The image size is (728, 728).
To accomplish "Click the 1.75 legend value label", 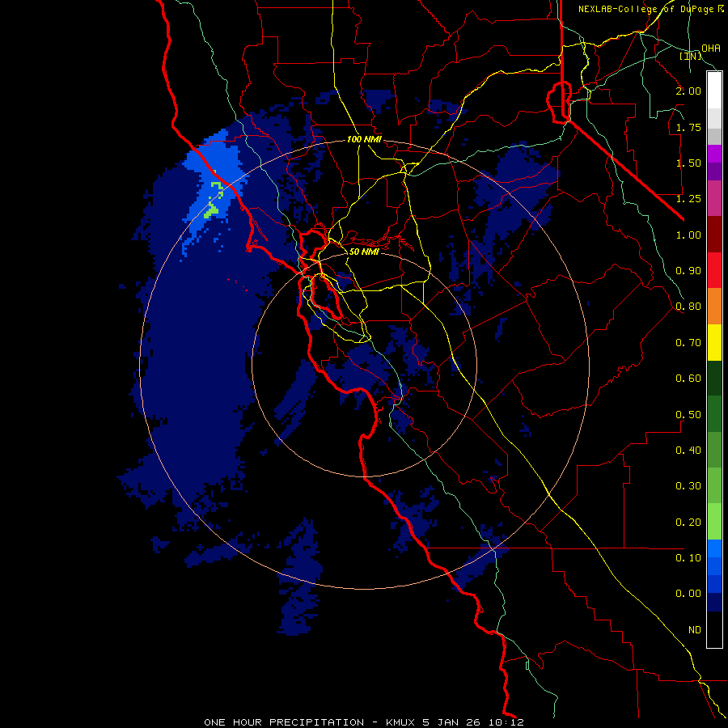I will [688, 127].
